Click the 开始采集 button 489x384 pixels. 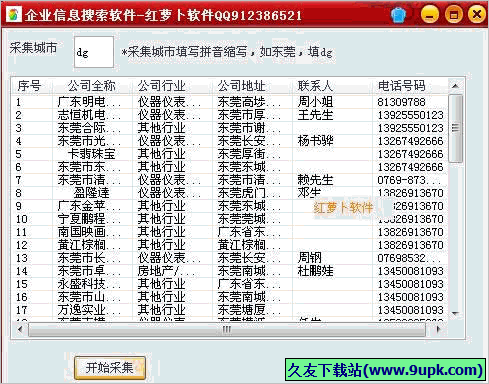click(110, 368)
